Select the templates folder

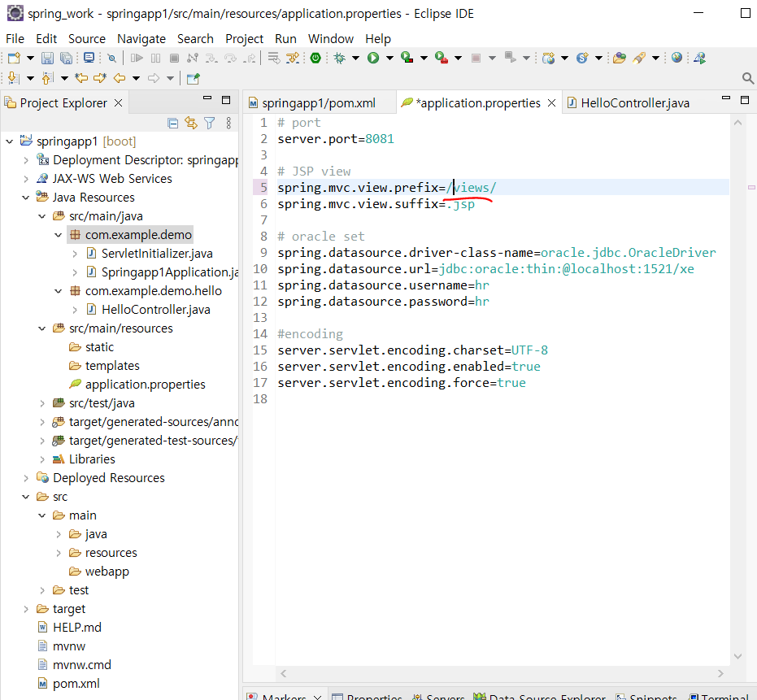[112, 366]
